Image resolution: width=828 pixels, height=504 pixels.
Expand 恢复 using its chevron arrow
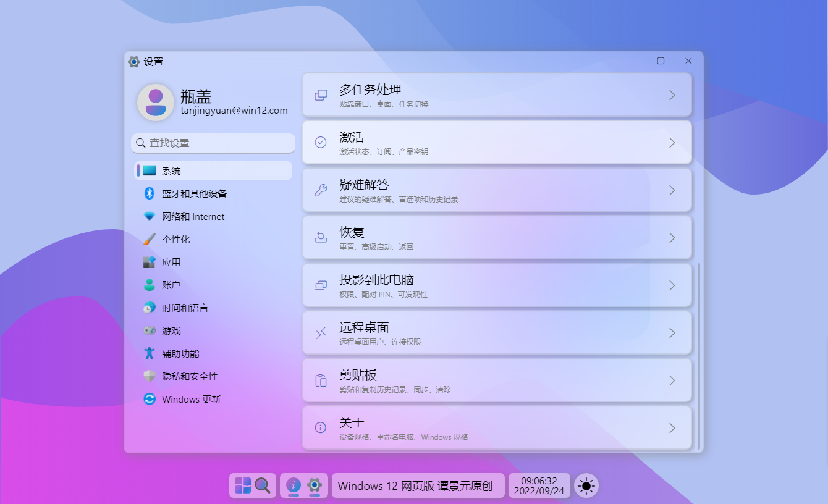pos(672,238)
